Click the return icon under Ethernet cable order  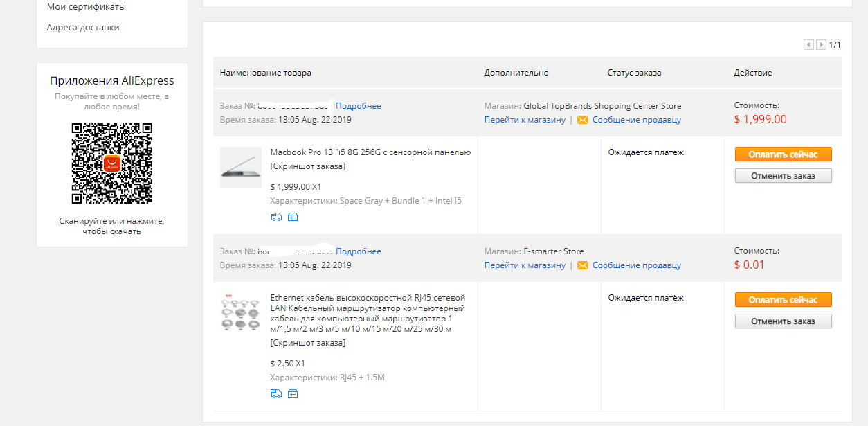pyautogui.click(x=293, y=393)
